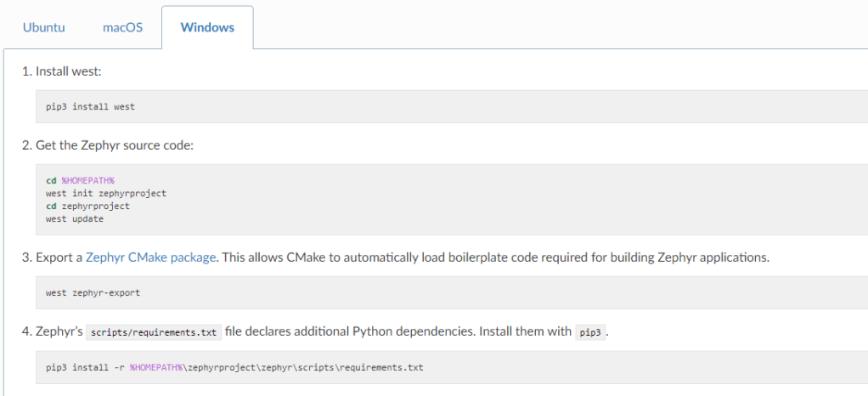Screen dimensions: 868x396
Task: Select the Windows tab
Action: click(207, 27)
